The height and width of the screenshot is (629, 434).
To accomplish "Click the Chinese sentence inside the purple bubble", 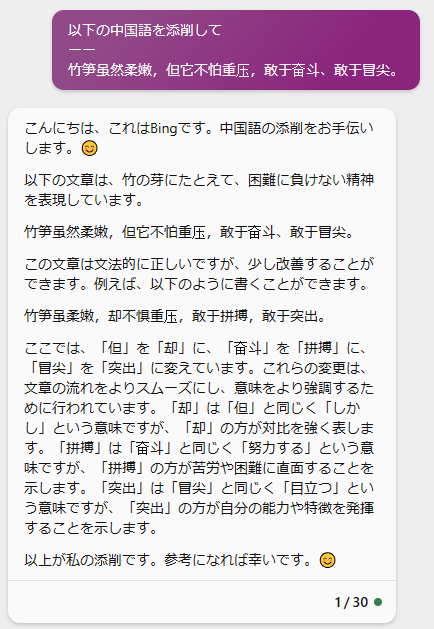I will tap(233, 70).
